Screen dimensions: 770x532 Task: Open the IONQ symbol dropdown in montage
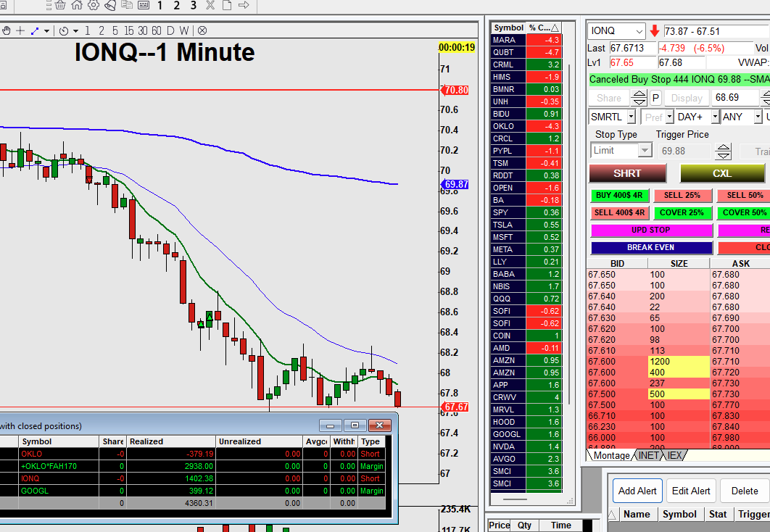[639, 31]
